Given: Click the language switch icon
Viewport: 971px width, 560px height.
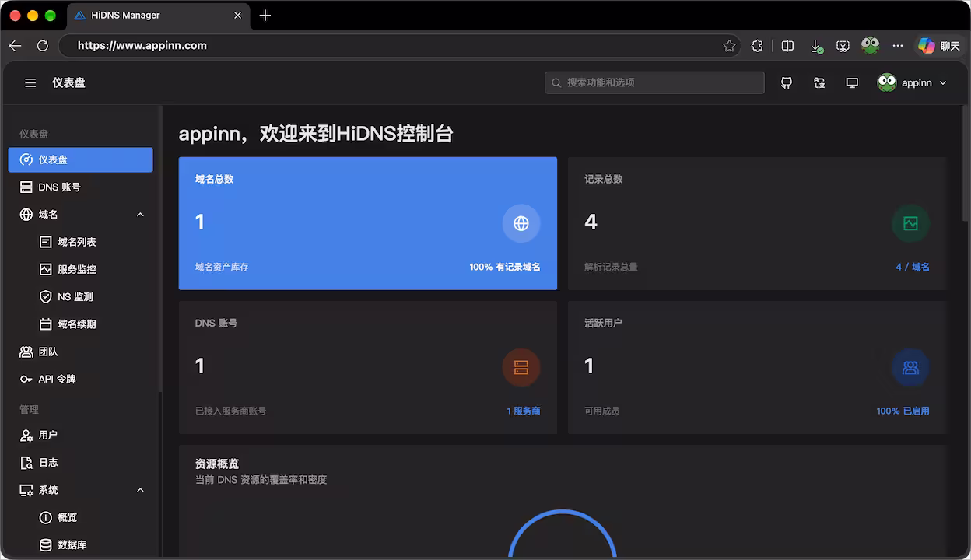Looking at the screenshot, I should [x=819, y=82].
